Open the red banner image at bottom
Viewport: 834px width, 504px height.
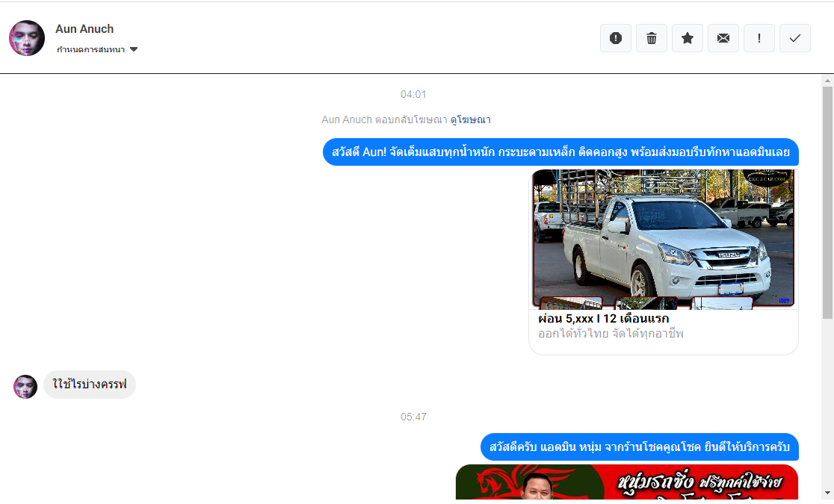click(626, 482)
